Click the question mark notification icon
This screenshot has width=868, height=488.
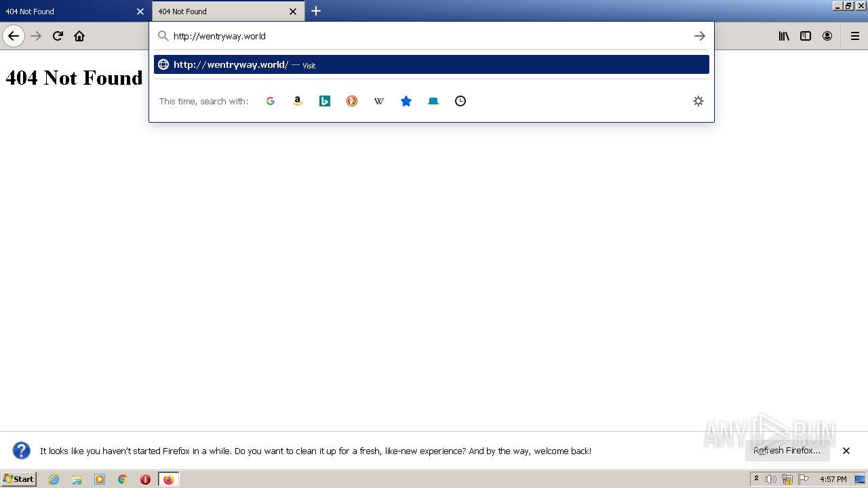22,451
